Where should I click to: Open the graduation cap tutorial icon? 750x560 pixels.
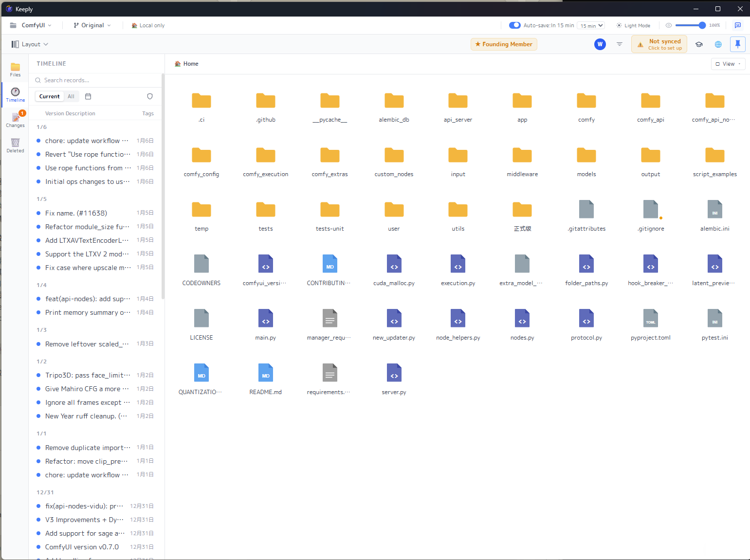pos(699,44)
